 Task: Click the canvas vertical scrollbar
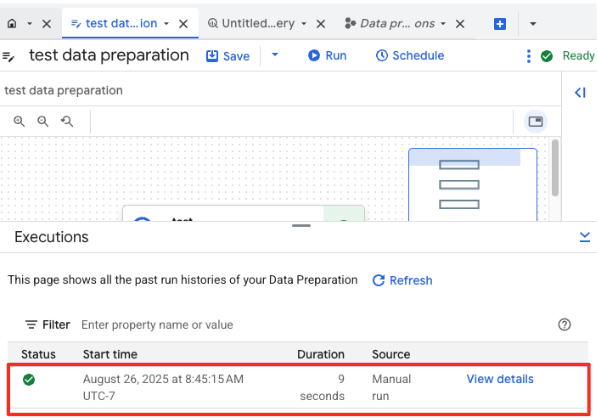(x=555, y=168)
